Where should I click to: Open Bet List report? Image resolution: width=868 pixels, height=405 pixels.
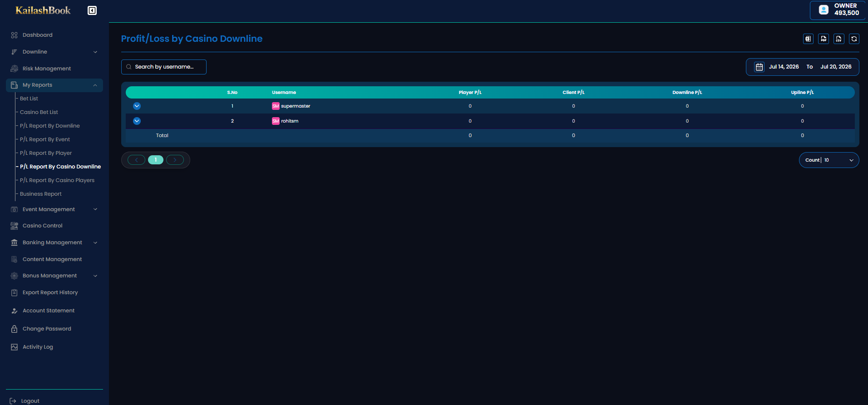pos(29,99)
